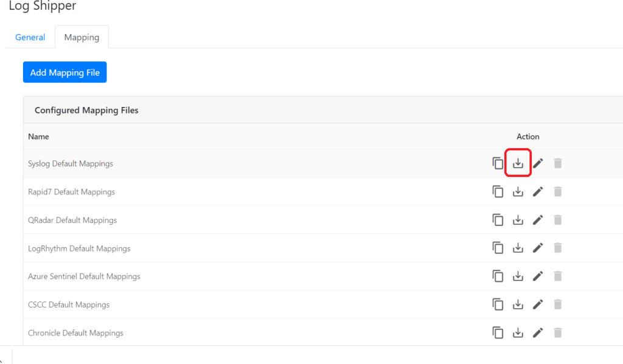Edit Chronicle Default Mappings entry

(x=538, y=333)
